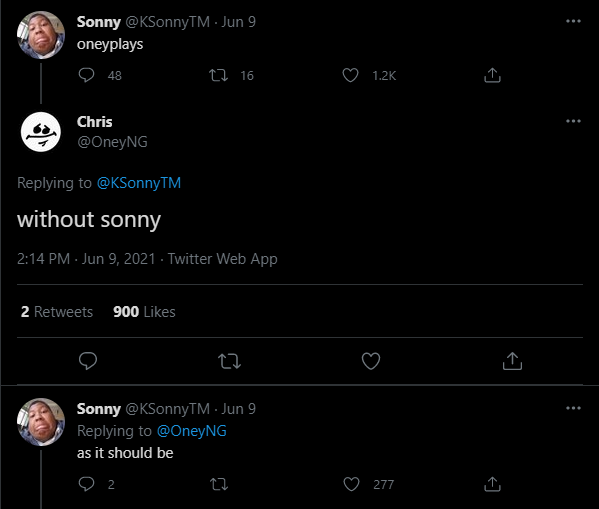Share Chris's 'without sonny' tweet
The width and height of the screenshot is (599, 509).
tap(512, 361)
